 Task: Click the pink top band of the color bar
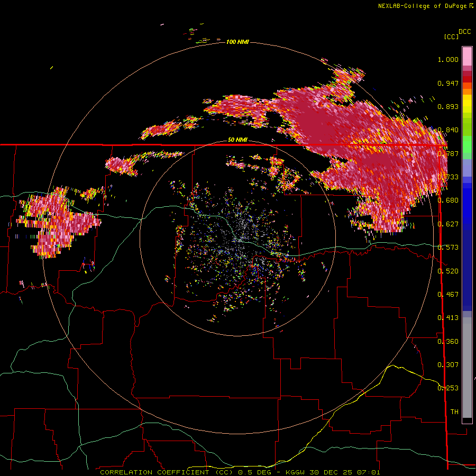467,56
